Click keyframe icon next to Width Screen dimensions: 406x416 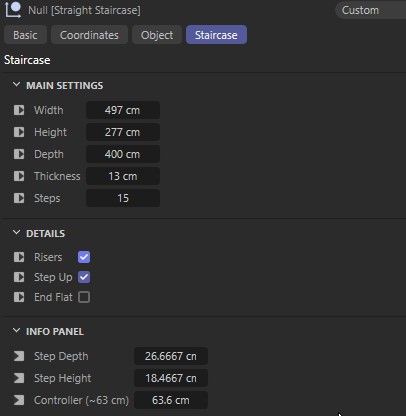(19, 110)
